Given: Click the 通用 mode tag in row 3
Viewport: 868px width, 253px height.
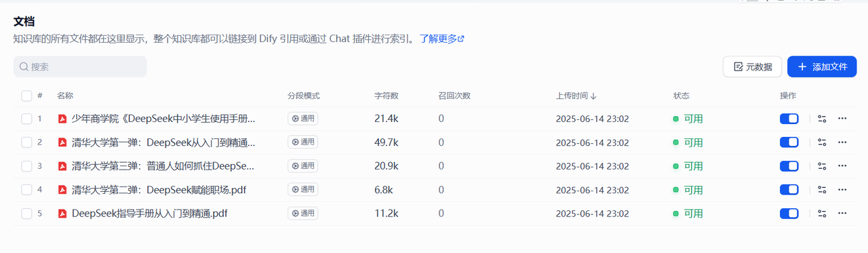Looking at the screenshot, I should click(303, 166).
